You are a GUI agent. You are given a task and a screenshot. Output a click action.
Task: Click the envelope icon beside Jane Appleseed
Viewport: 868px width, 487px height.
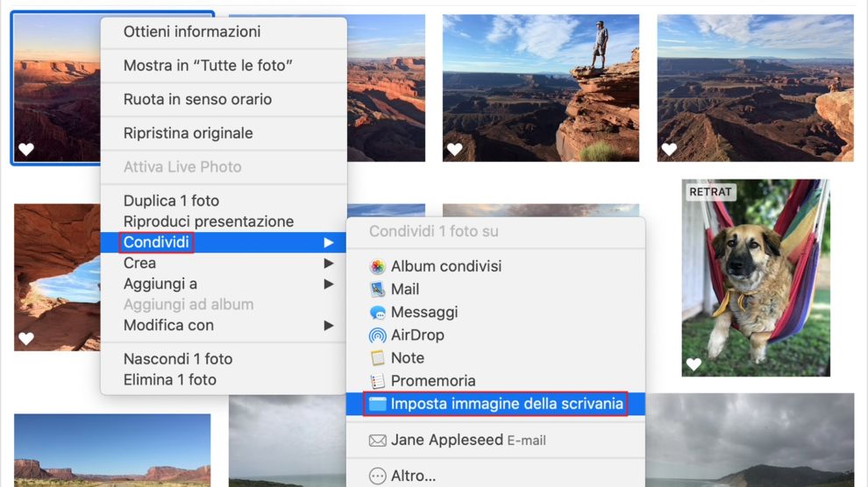(378, 441)
